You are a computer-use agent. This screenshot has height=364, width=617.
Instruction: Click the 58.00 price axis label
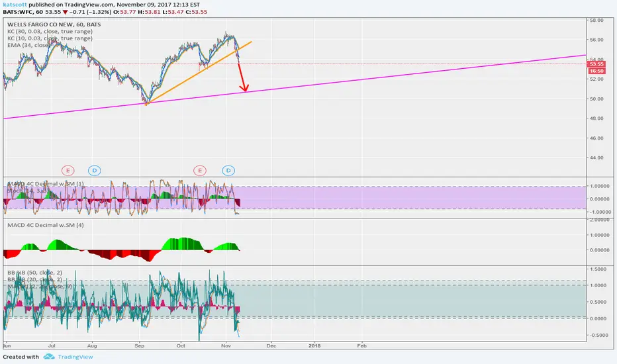point(596,20)
